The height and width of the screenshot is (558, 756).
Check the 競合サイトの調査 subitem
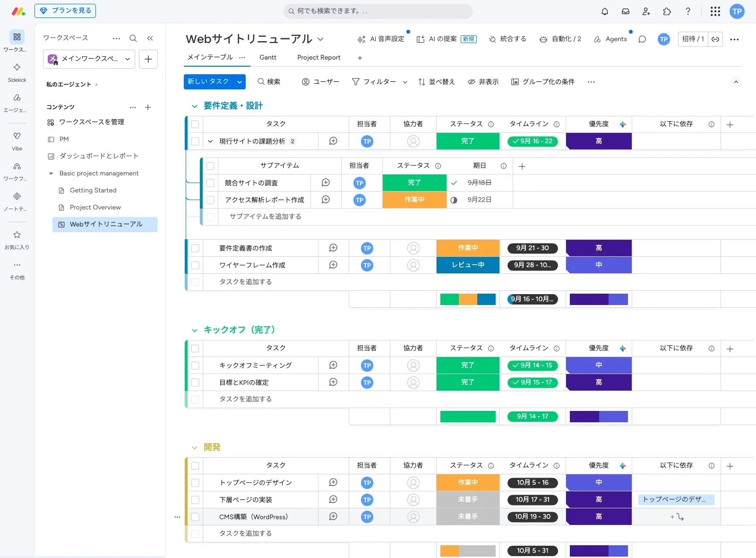pyautogui.click(x=210, y=183)
